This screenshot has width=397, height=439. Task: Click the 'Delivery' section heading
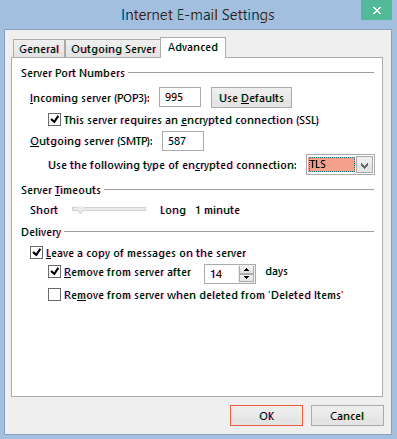click(41, 232)
